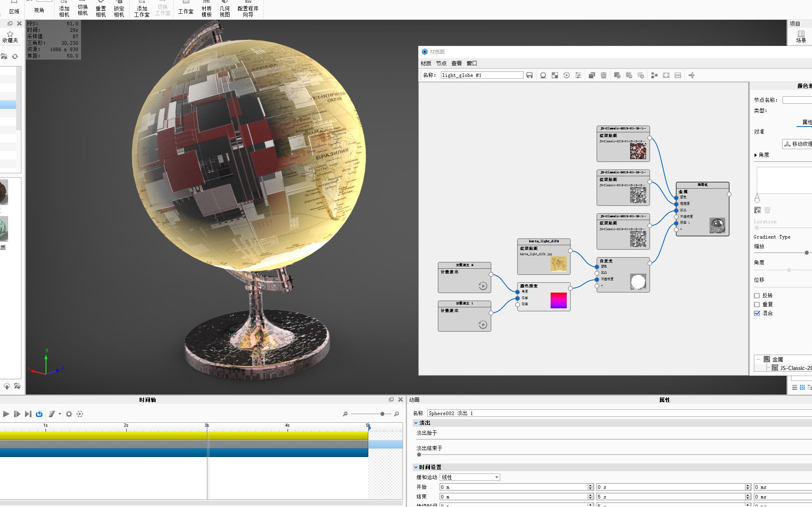The height and width of the screenshot is (507, 812).
Task: Open the 查看 menu in material graph
Action: 456,63
